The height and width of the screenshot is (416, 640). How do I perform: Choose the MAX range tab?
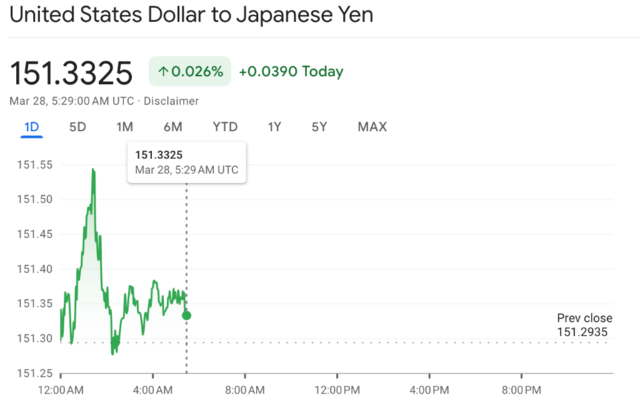click(372, 127)
